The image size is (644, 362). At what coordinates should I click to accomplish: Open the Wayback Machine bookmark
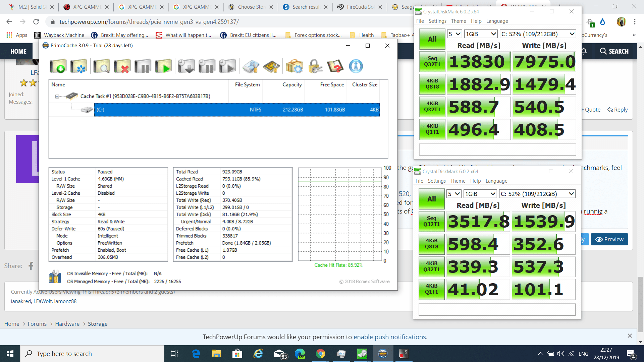click(x=59, y=35)
